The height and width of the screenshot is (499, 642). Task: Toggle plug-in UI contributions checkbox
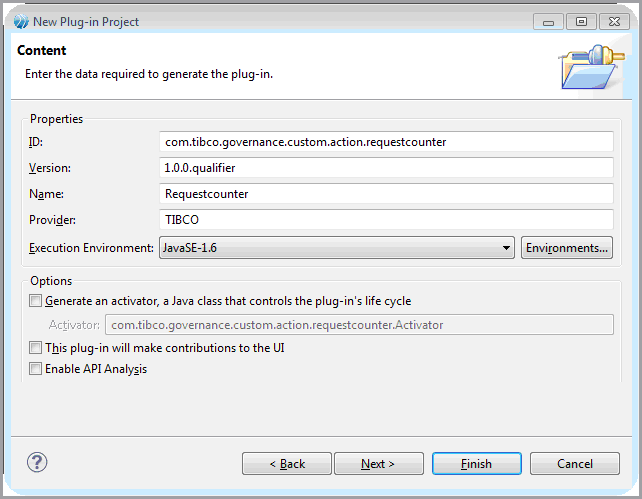[x=36, y=348]
